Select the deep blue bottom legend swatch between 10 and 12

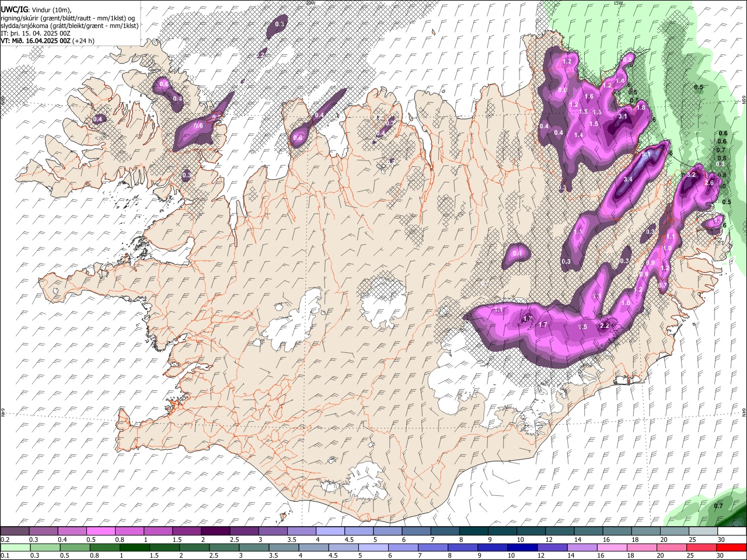(x=521, y=547)
